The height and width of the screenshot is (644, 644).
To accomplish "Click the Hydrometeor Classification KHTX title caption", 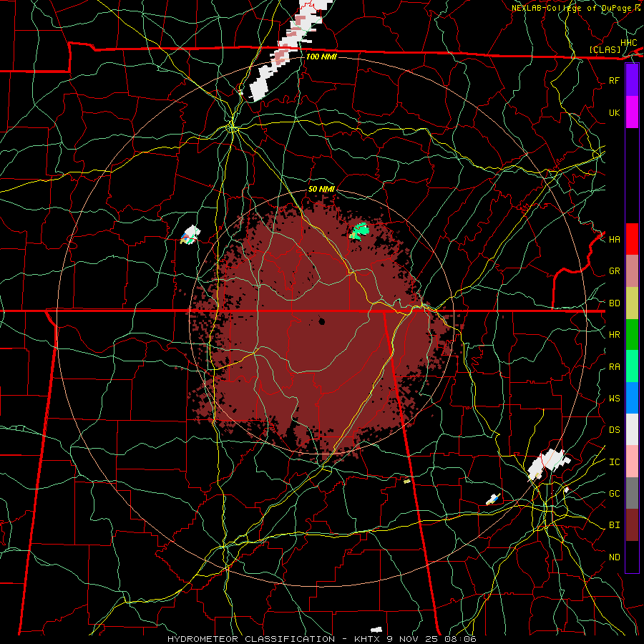I will click(322, 639).
